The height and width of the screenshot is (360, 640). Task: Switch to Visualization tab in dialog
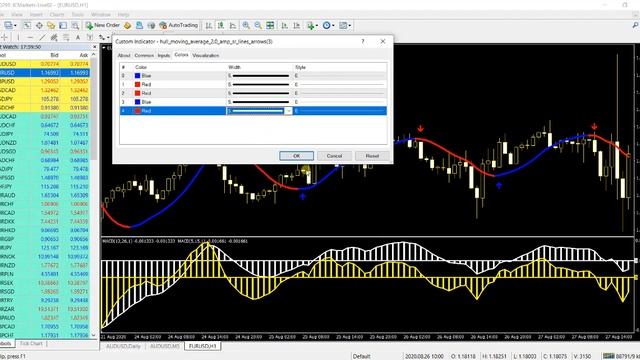click(x=205, y=56)
